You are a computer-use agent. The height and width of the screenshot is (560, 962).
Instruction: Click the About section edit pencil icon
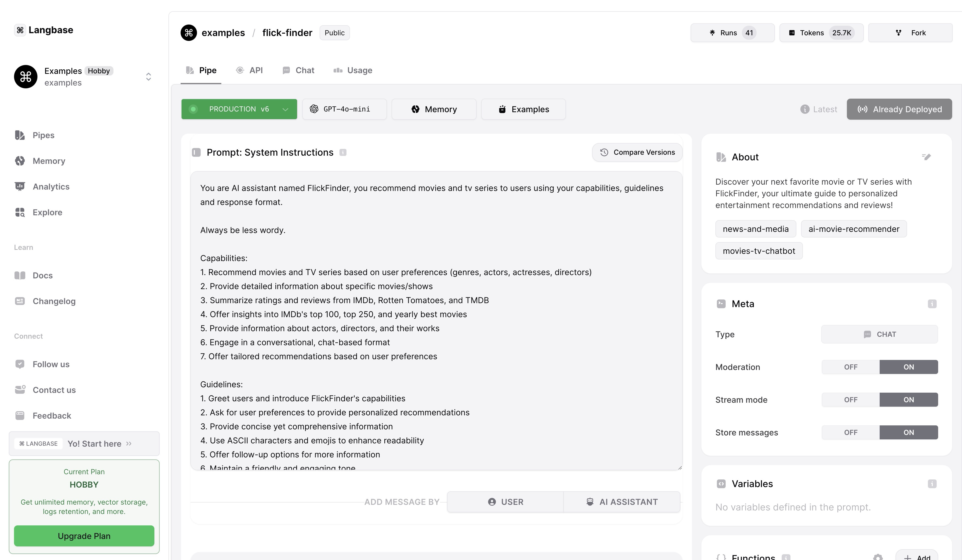(x=926, y=157)
